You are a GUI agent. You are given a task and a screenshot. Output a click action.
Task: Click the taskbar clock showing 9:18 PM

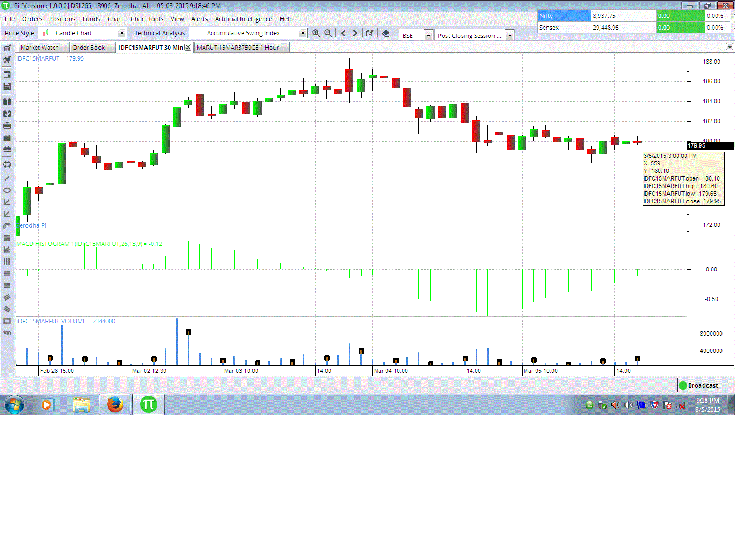click(707, 405)
